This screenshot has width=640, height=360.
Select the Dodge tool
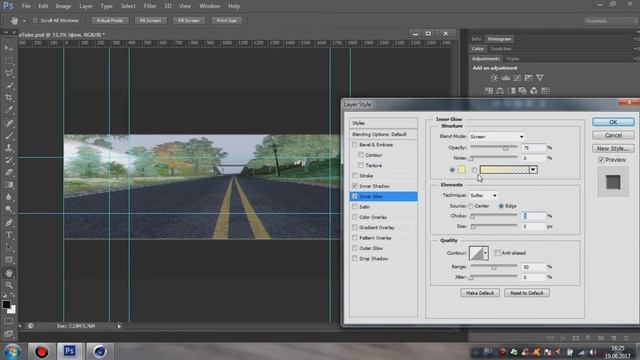pos(9,209)
